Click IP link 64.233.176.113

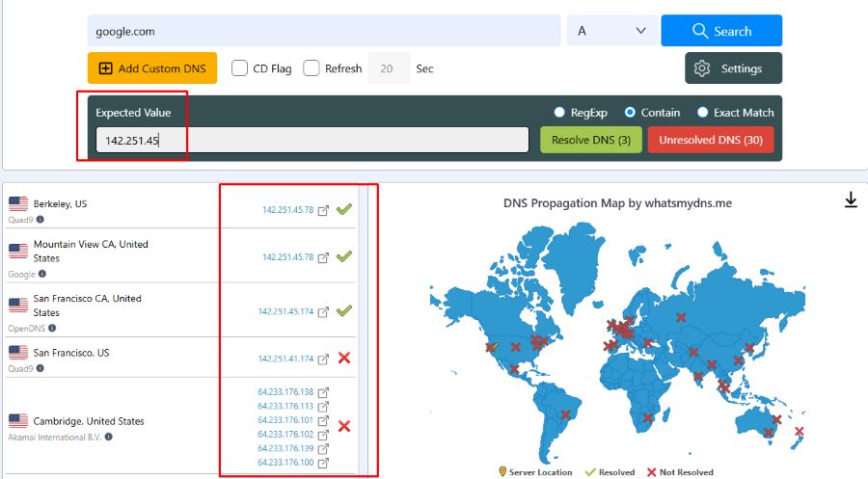(285, 407)
